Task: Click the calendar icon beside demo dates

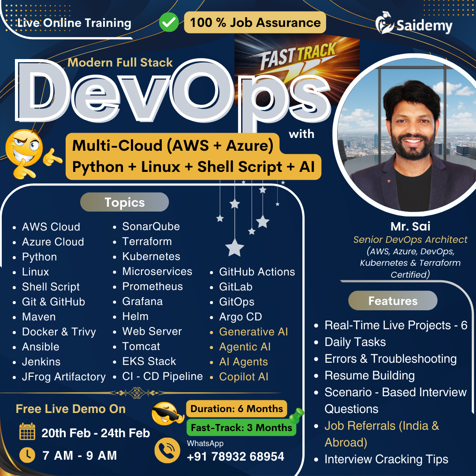Action: pyautogui.click(x=27, y=431)
